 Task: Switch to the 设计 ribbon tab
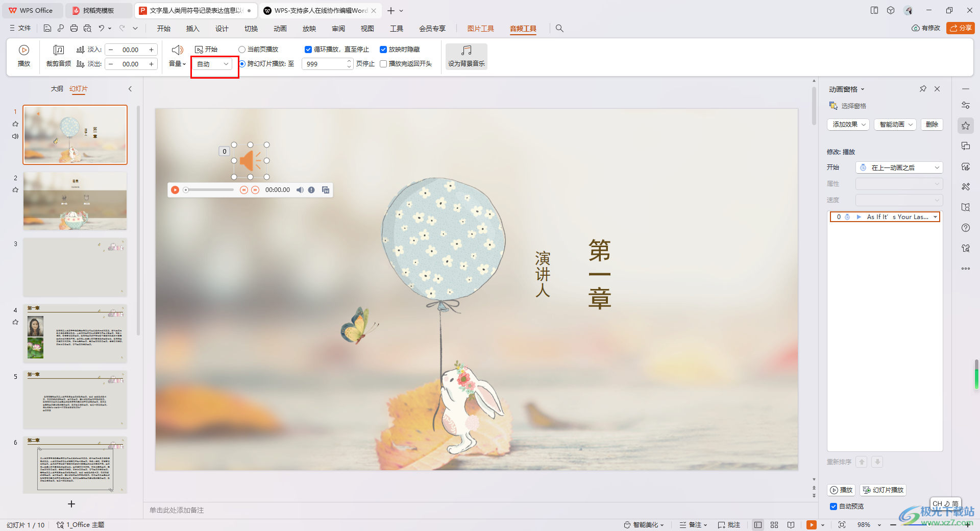(x=222, y=29)
